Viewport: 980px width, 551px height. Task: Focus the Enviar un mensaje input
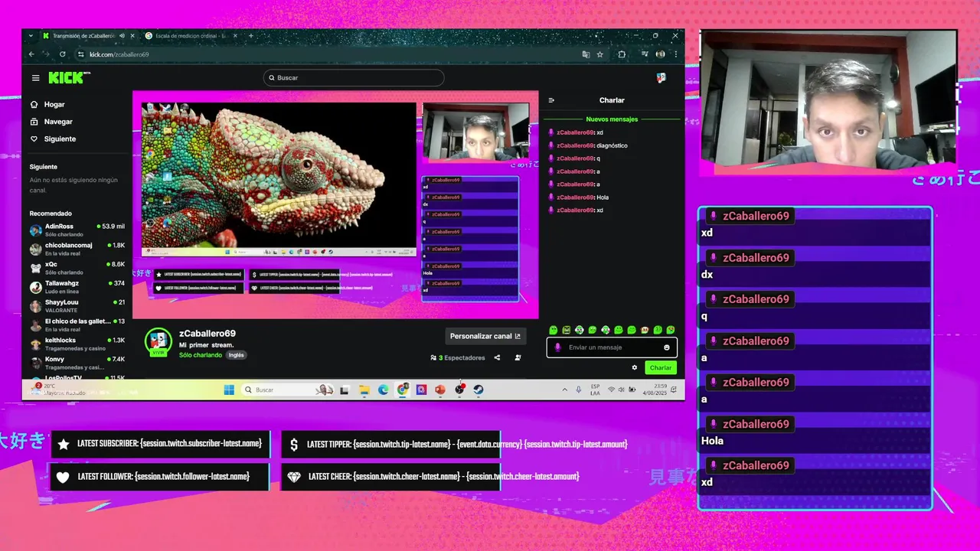pyautogui.click(x=611, y=347)
